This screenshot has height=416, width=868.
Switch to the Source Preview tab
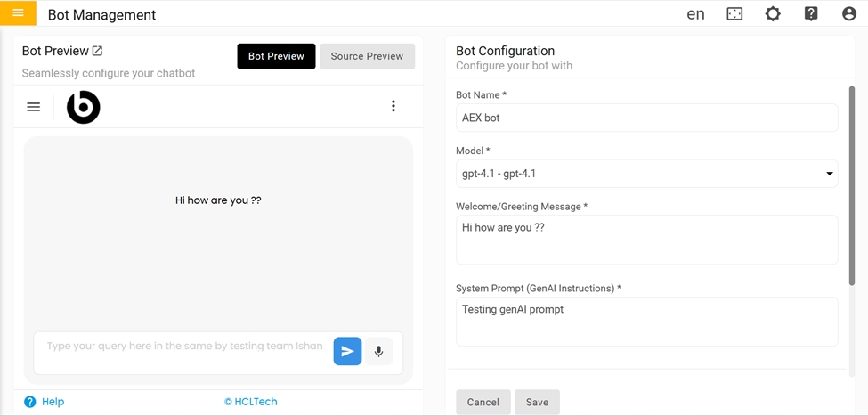pos(367,56)
